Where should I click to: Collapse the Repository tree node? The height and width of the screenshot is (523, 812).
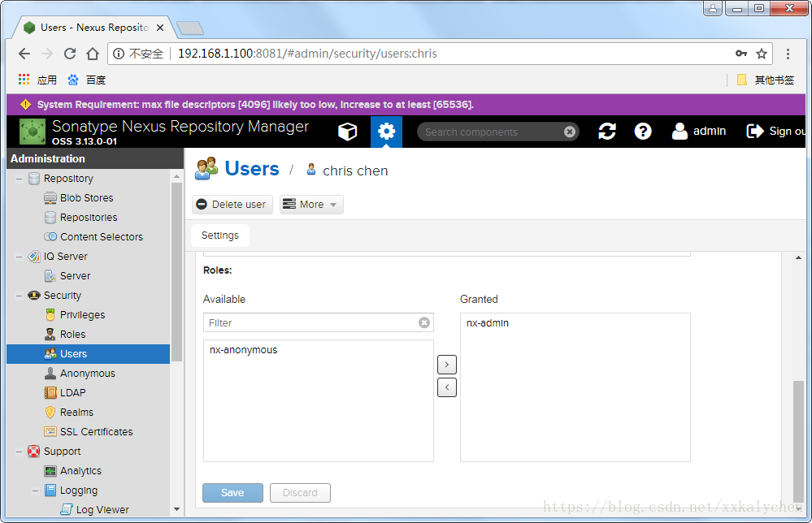pos(20,179)
